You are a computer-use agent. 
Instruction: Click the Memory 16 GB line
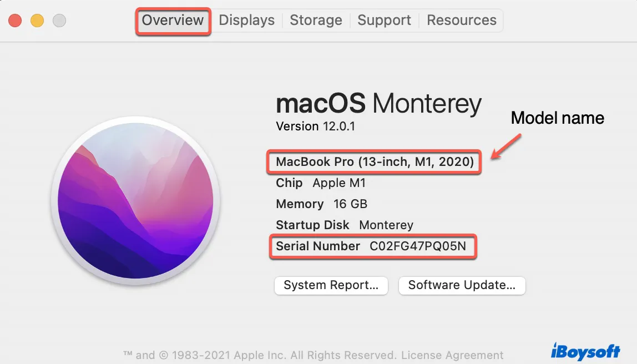[321, 204]
